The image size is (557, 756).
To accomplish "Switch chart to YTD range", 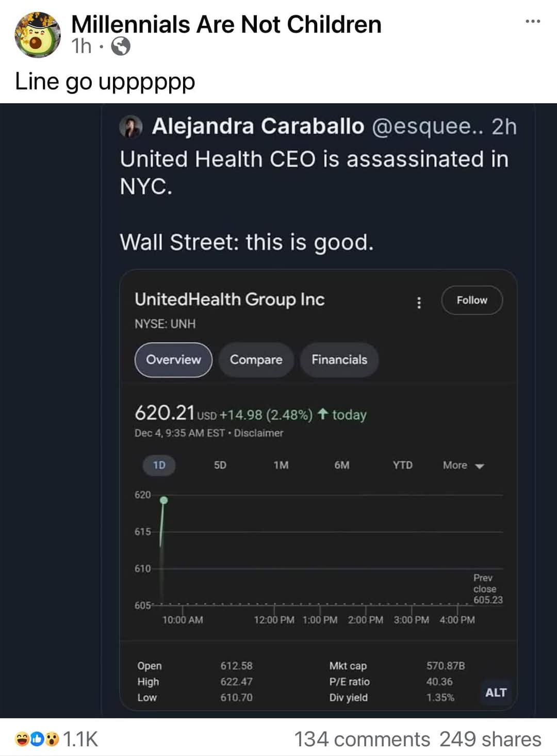I will point(403,465).
